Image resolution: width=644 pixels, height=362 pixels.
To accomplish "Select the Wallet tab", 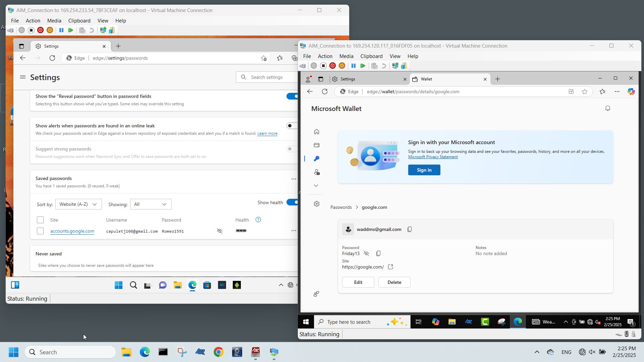I will 449,79.
